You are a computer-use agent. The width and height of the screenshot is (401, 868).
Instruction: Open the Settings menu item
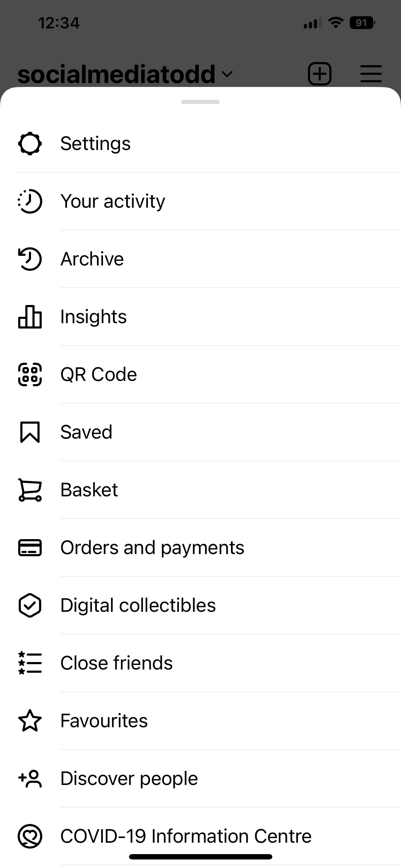pos(96,144)
